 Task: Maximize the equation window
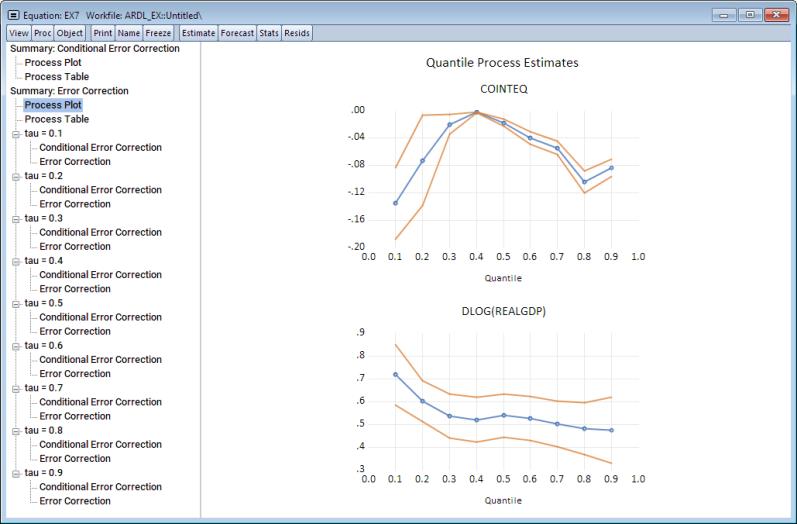click(749, 15)
